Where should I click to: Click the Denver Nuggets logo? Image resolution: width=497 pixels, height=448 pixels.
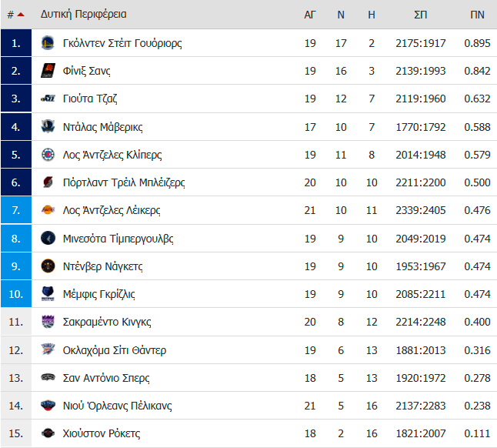[48, 266]
